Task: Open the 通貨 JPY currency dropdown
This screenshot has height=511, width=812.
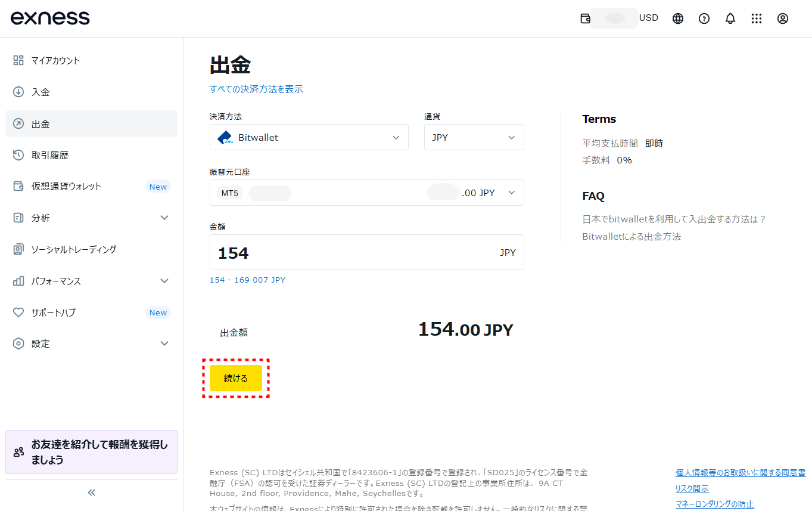Action: pos(474,137)
